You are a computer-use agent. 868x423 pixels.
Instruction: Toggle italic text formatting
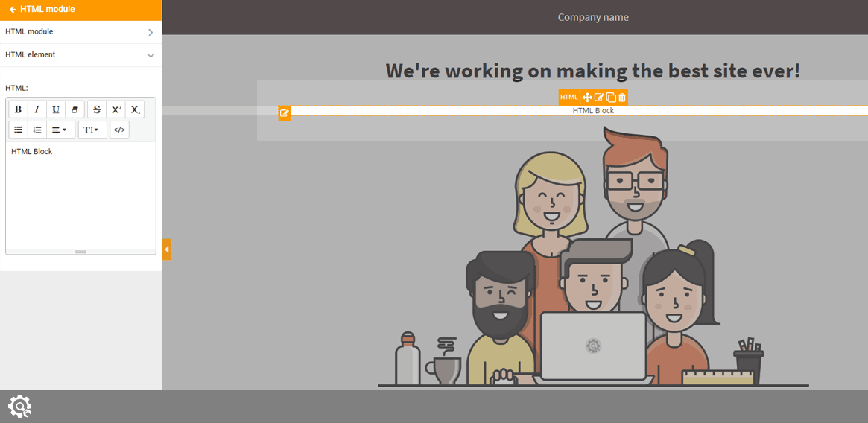pos(37,109)
